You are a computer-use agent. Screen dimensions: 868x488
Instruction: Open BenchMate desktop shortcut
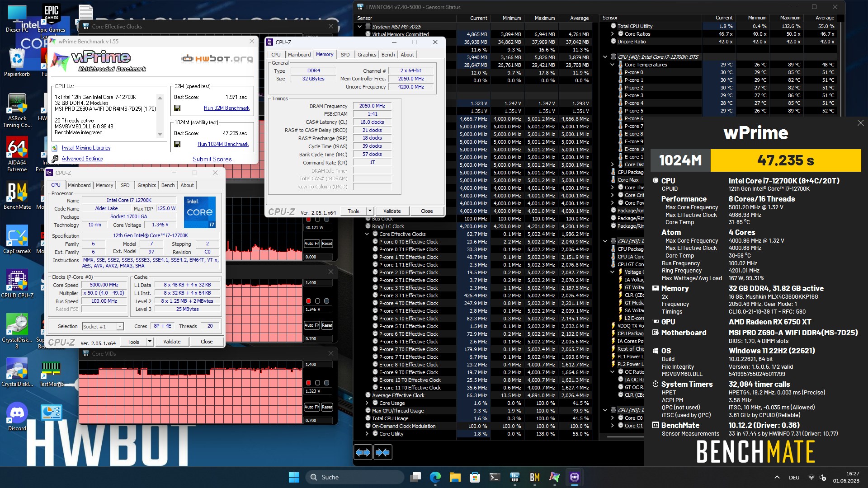coord(17,196)
